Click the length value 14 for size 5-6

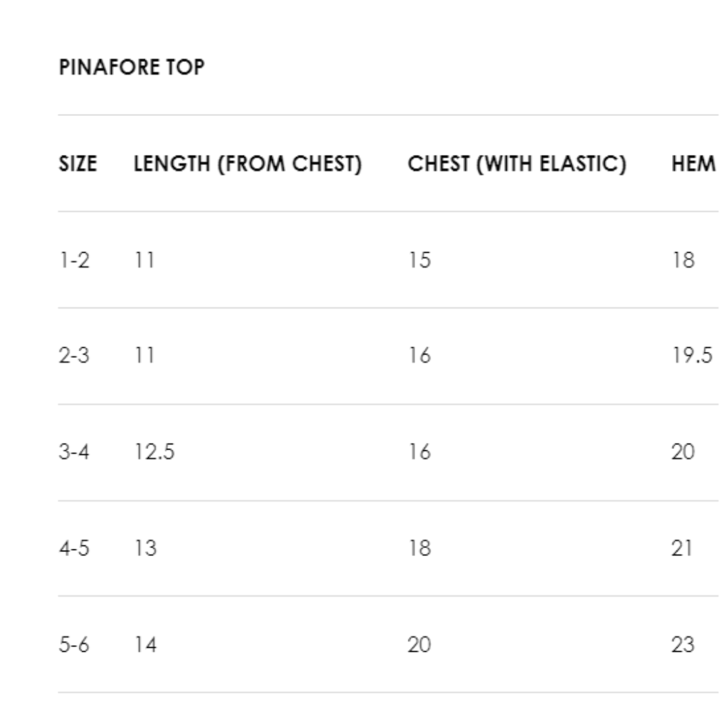pyautogui.click(x=145, y=645)
